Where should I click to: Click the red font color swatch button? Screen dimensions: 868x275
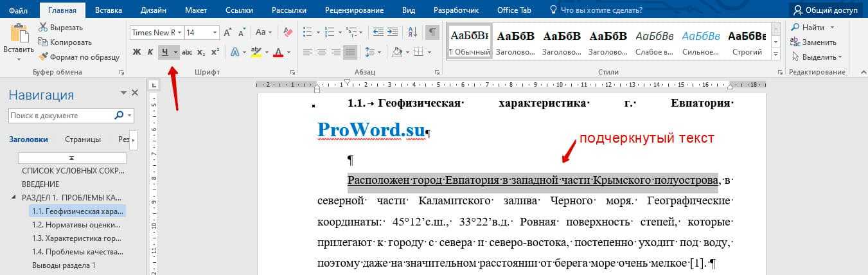[278, 52]
